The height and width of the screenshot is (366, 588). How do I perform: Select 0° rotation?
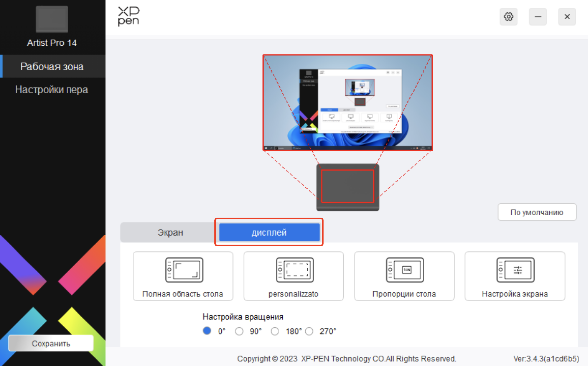click(x=207, y=331)
